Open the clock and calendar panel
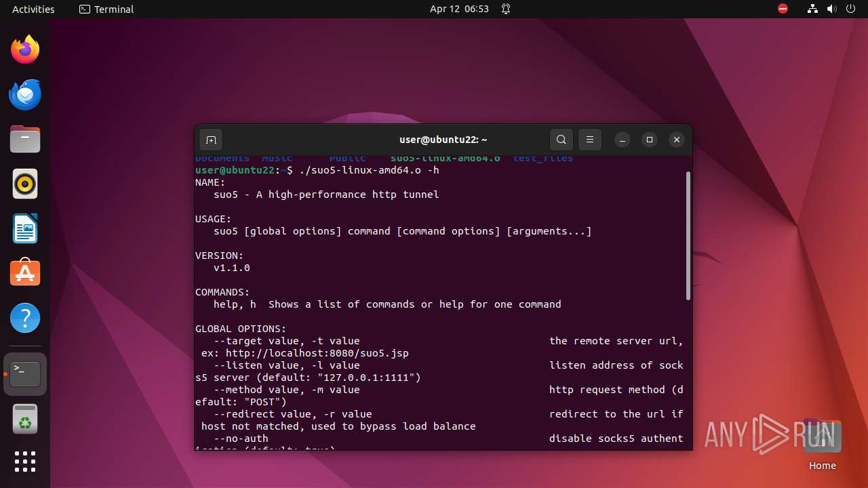This screenshot has height=488, width=868. click(x=459, y=9)
